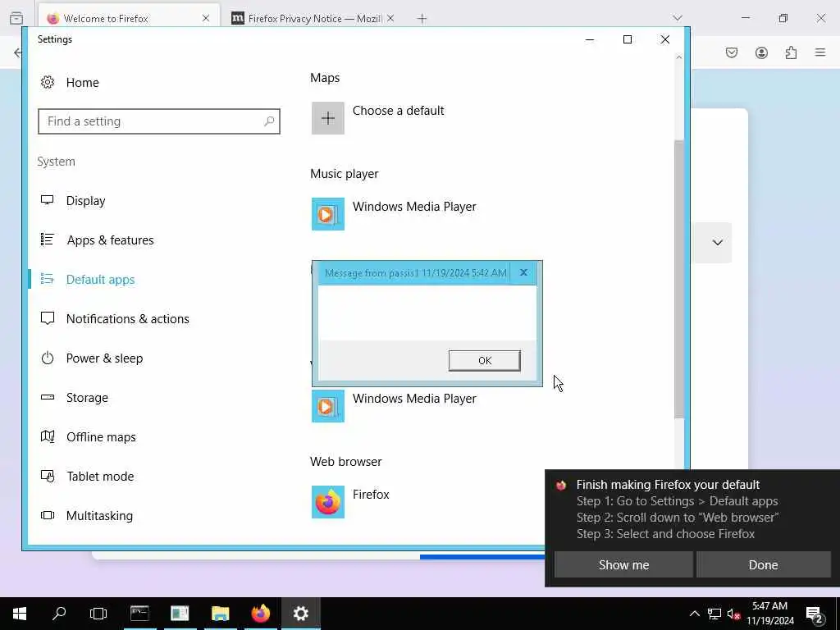Click the Display monitor icon
This screenshot has height=630, width=840.
coord(47,200)
